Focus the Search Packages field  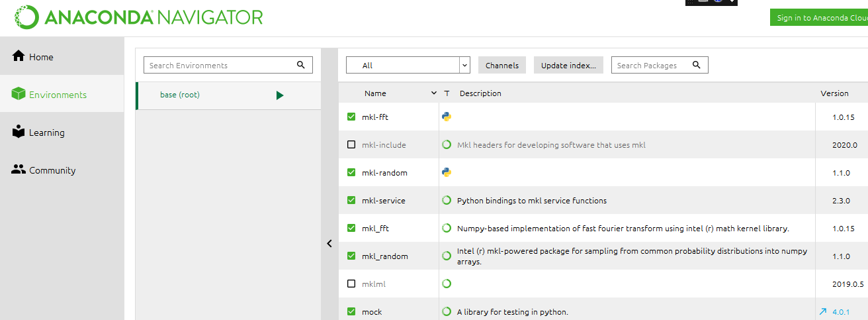tap(660, 65)
